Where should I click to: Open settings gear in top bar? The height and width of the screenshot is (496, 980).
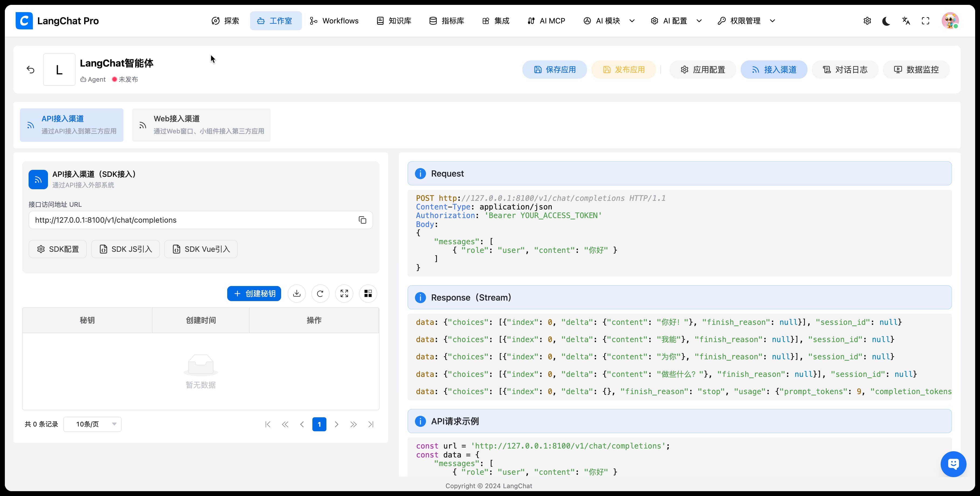coord(867,21)
